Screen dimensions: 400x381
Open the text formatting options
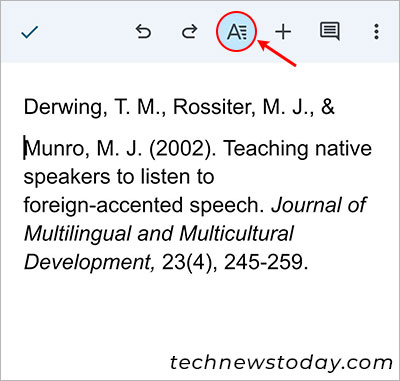(x=237, y=32)
